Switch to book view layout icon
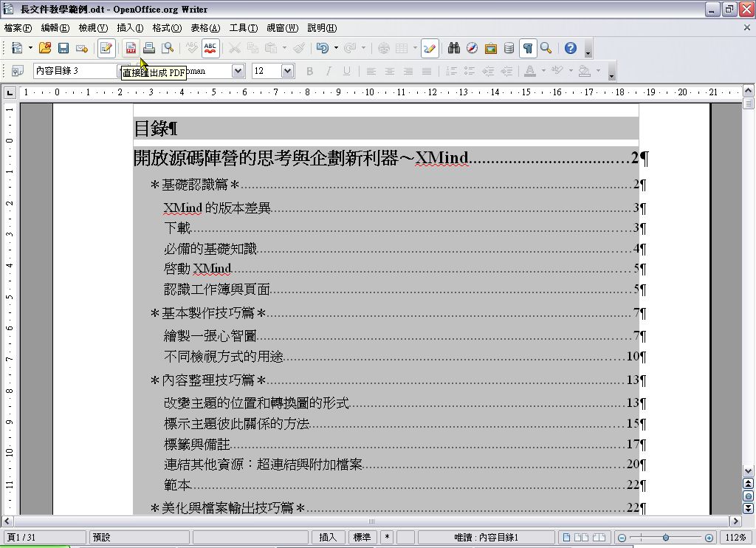This screenshot has width=756, height=548. (x=599, y=538)
